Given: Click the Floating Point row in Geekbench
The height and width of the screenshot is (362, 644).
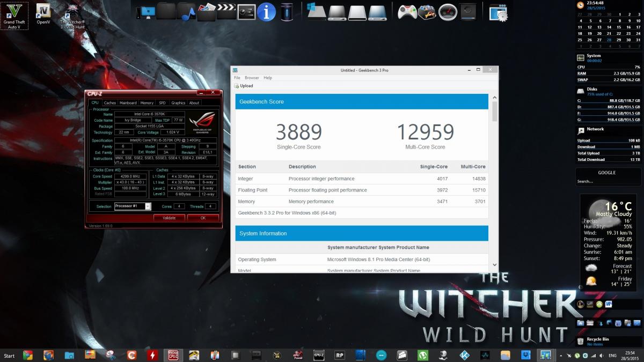Looking at the screenshot, I should coord(362,190).
